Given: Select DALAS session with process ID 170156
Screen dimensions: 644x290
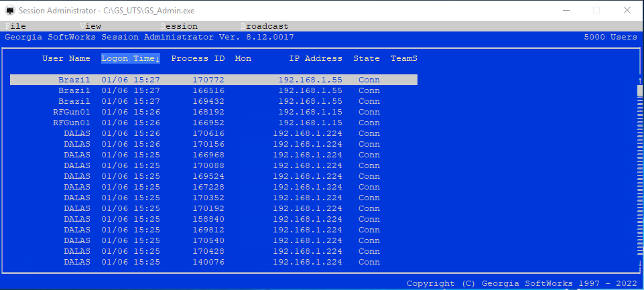Looking at the screenshot, I should [x=214, y=144].
